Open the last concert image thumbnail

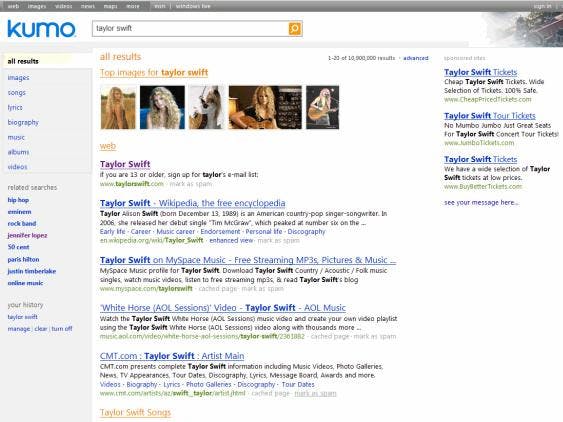pos(322,107)
